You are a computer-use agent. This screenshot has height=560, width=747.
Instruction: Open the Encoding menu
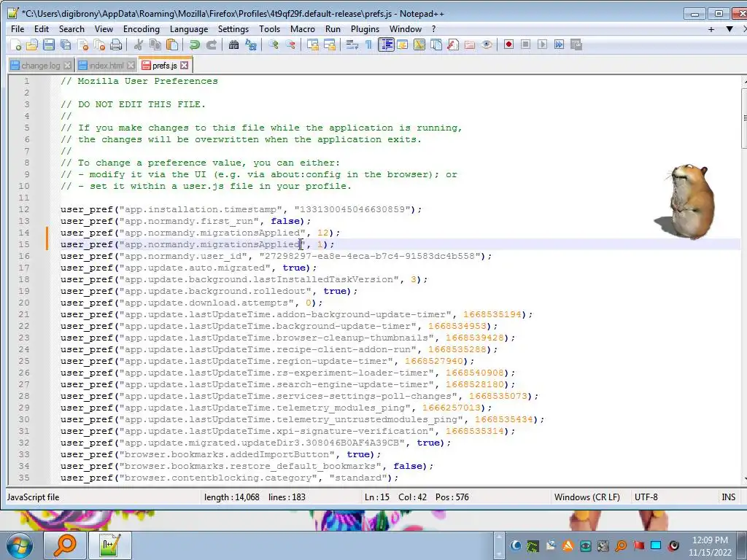(x=142, y=29)
